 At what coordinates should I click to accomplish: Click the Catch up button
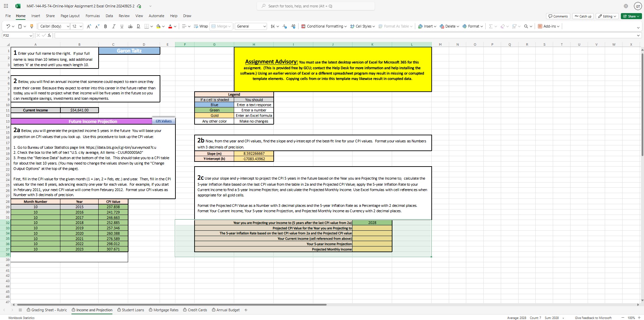tap(583, 16)
